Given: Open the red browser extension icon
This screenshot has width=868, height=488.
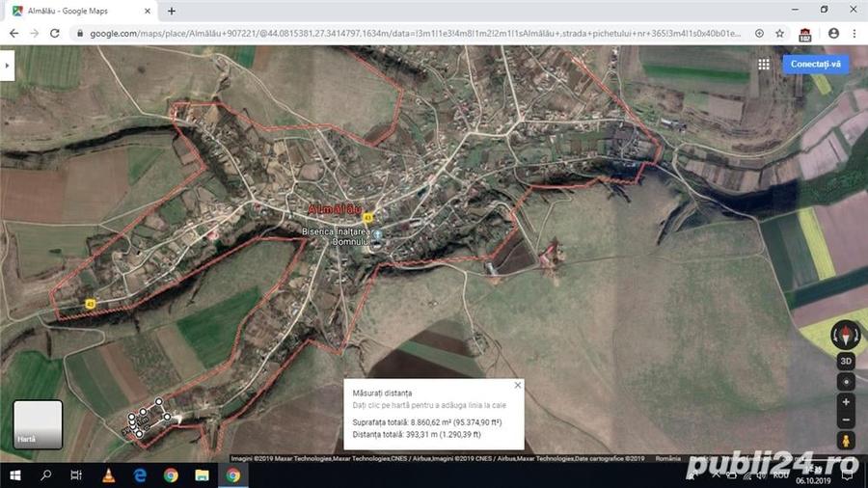Looking at the screenshot, I should (805, 35).
